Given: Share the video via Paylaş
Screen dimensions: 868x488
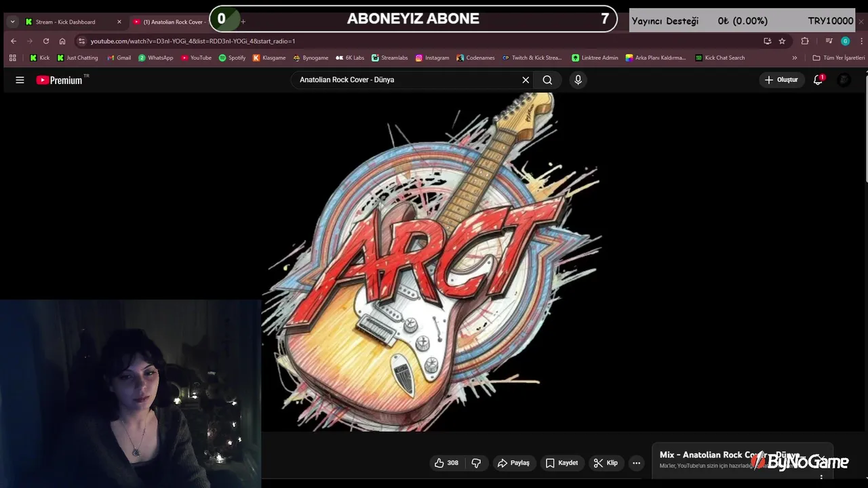Looking at the screenshot, I should pos(513,463).
